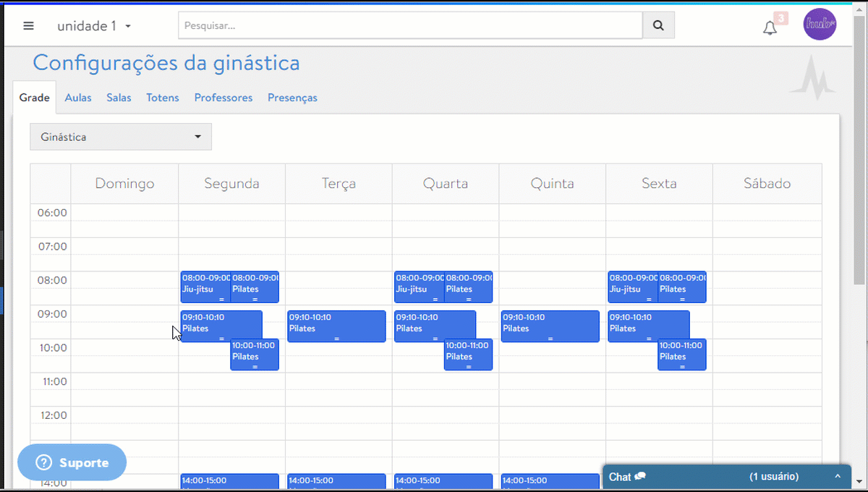Switch to the Aulas tab
This screenshot has height=492, width=868.
click(x=78, y=98)
